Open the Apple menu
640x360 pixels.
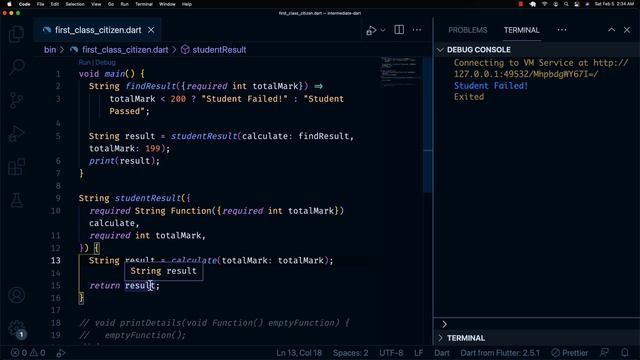coord(9,4)
